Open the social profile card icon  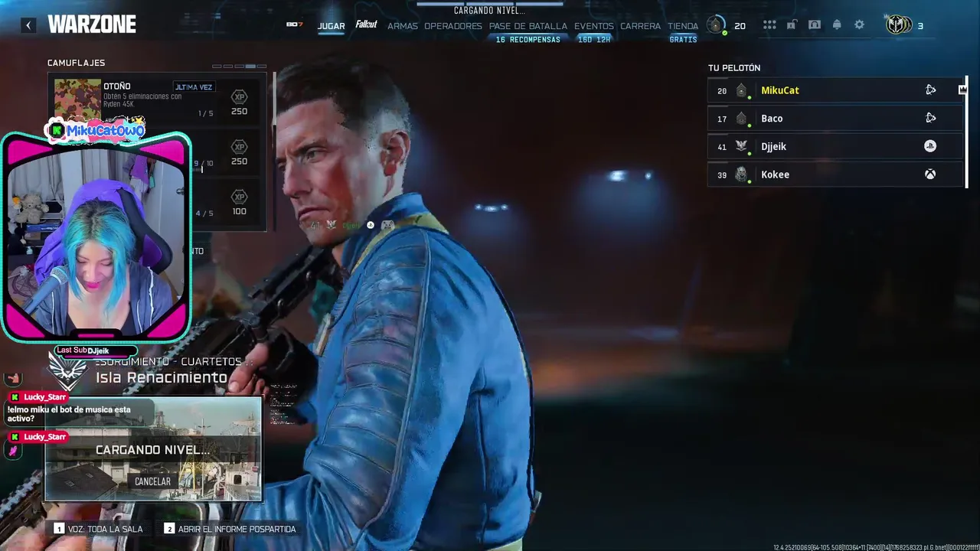815,25
